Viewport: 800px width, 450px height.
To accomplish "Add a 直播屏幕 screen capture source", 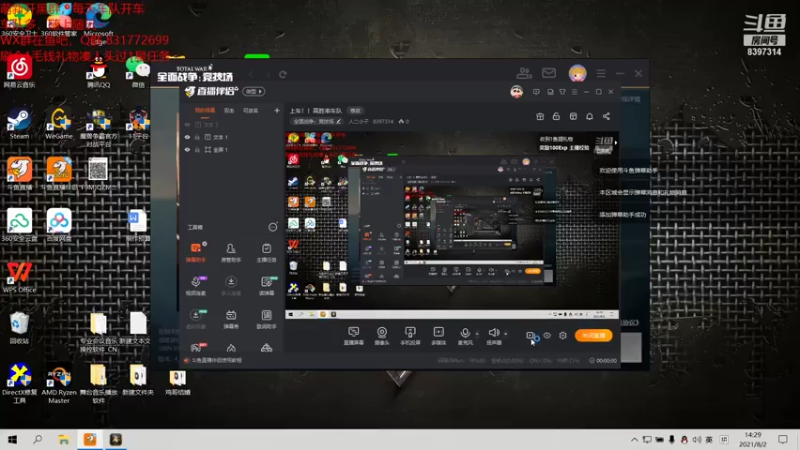I will 354,336.
